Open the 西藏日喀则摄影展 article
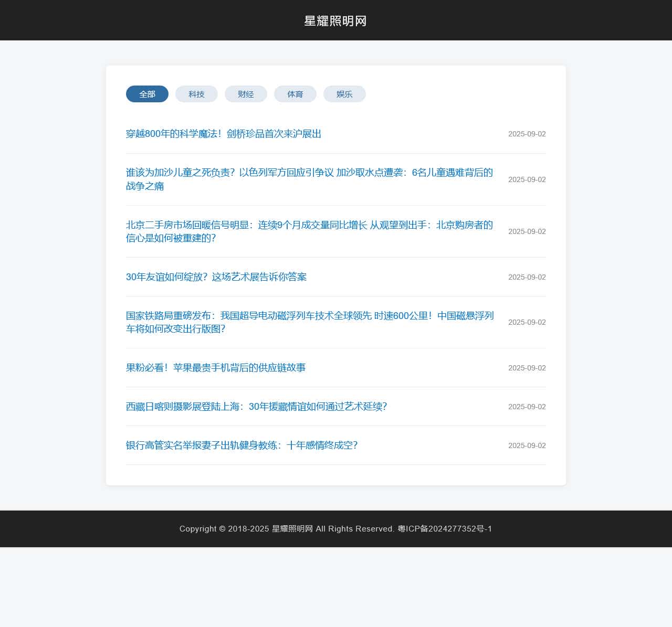The width and height of the screenshot is (672, 627). pyautogui.click(x=256, y=406)
